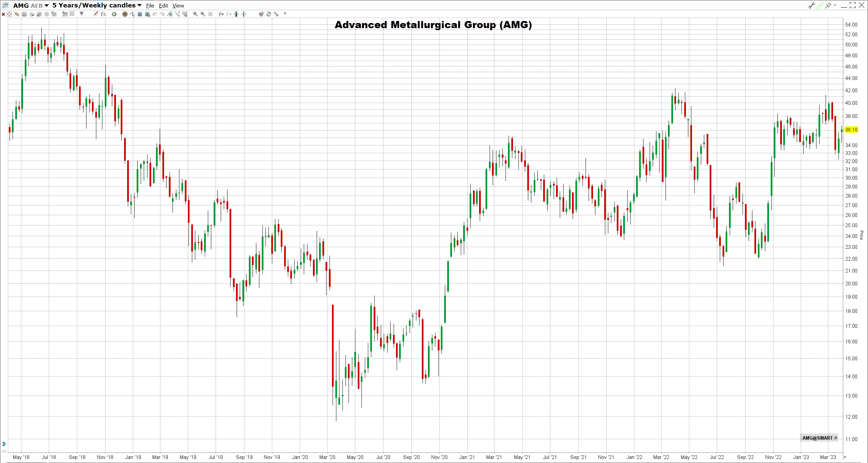868x463 pixels.
Task: Expand the small toolbar overflow arrow
Action: point(285,14)
